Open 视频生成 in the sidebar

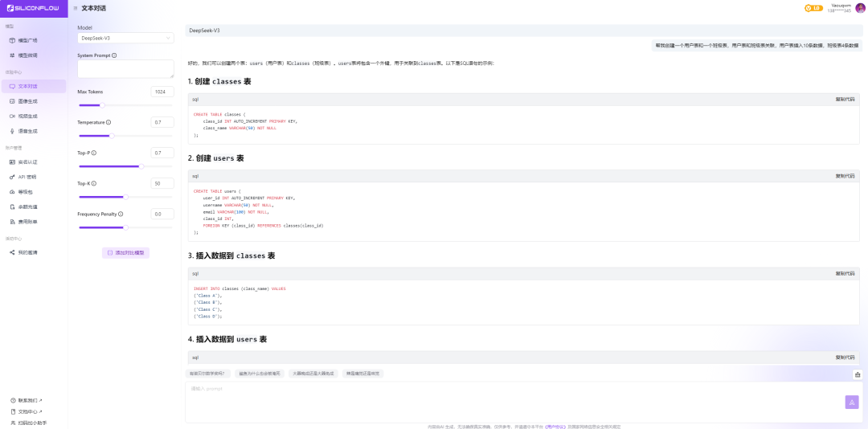(33, 116)
